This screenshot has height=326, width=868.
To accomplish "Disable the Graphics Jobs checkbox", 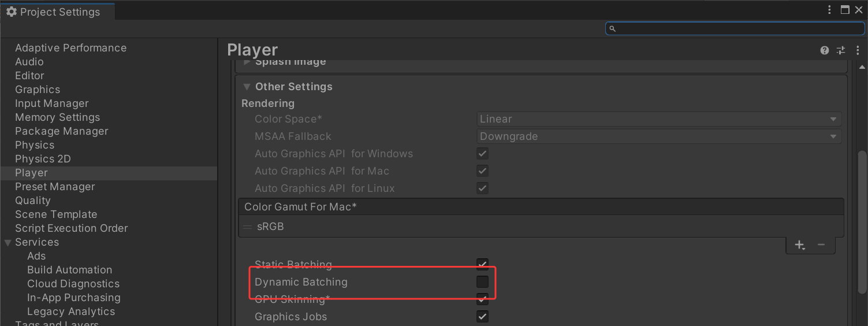I will click(482, 317).
